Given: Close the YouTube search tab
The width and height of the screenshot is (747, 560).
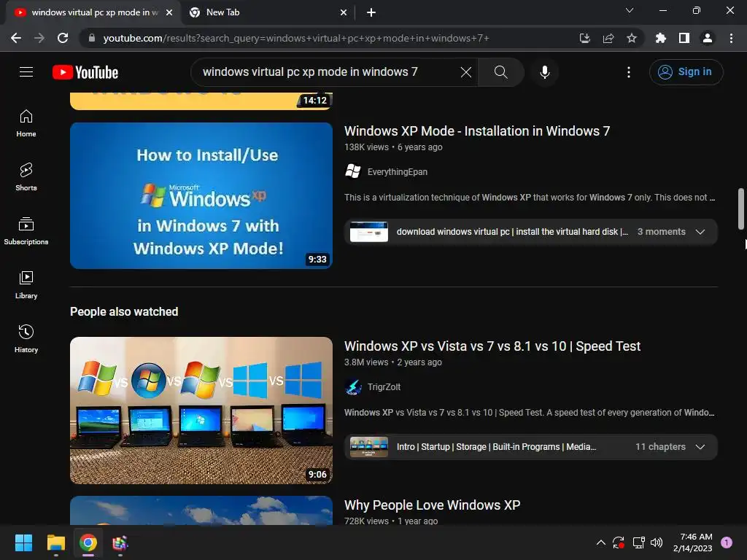Looking at the screenshot, I should [x=169, y=13].
